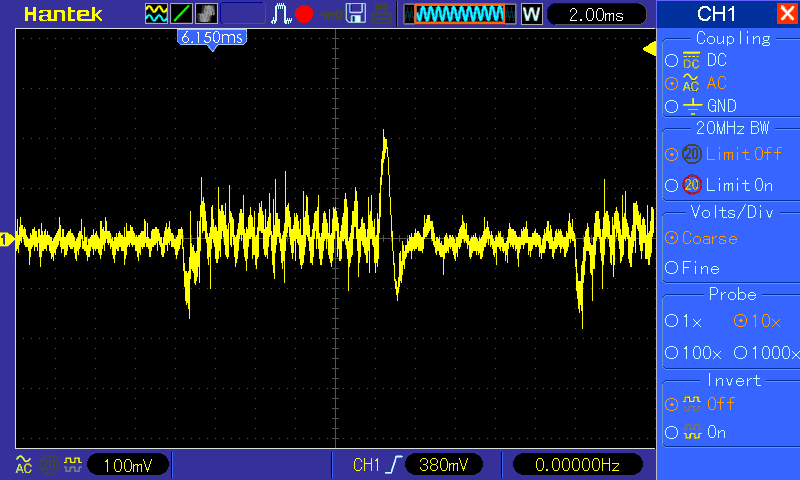Click the CH1 ground level marker

pos(7,239)
